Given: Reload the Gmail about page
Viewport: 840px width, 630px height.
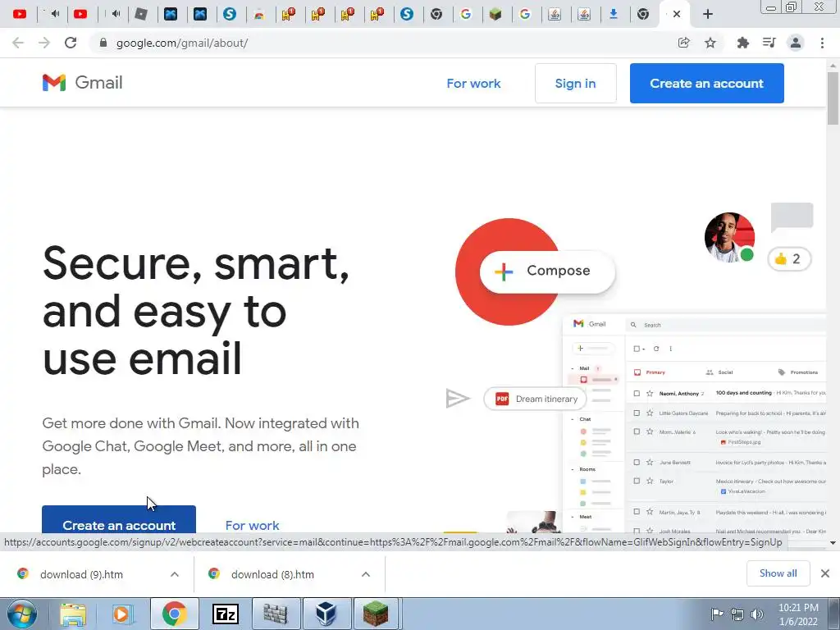Looking at the screenshot, I should coord(71,43).
